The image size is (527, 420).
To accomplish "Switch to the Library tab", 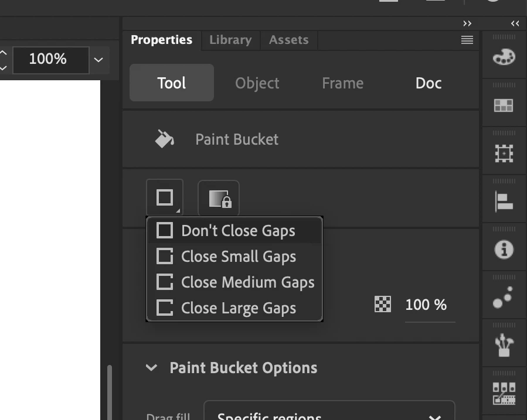I will pos(230,40).
